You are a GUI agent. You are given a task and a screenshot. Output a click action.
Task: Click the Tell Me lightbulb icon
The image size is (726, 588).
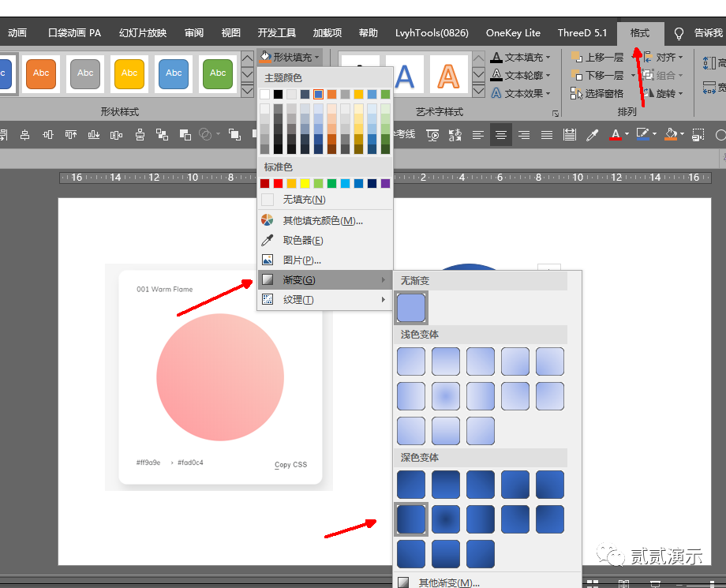coord(679,33)
